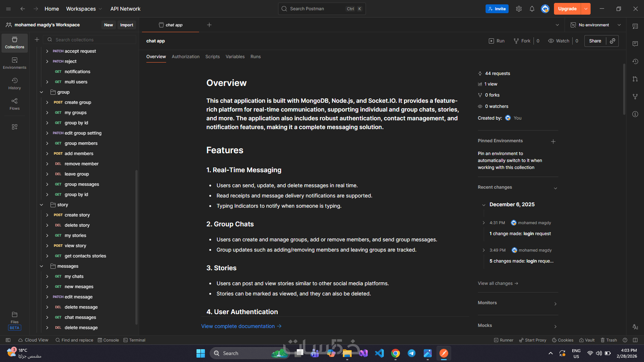The height and width of the screenshot is (362, 644).
Task: Click the Import button
Action: point(127,25)
